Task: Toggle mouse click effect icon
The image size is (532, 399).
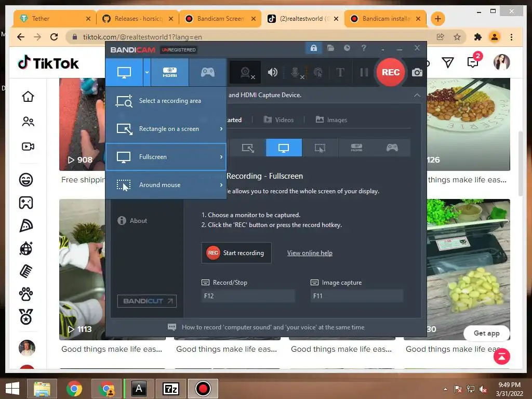Action: tap(318, 72)
